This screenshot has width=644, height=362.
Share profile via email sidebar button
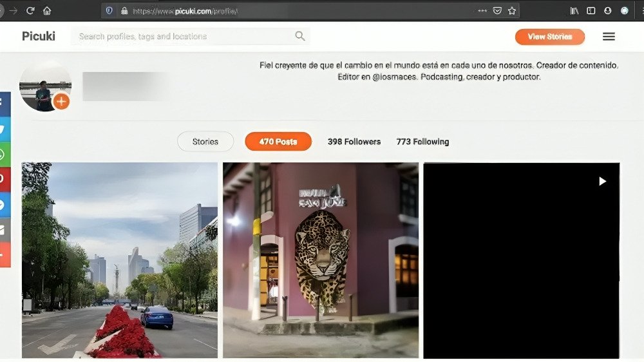pos(5,229)
